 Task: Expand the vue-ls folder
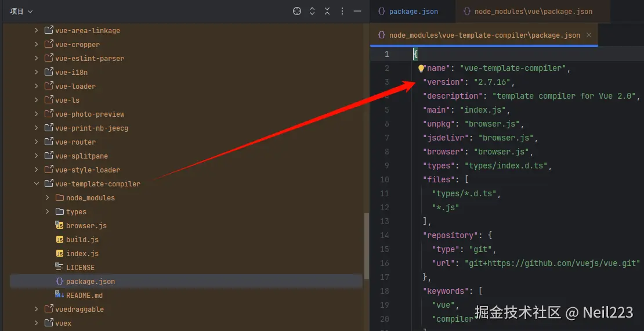36,100
